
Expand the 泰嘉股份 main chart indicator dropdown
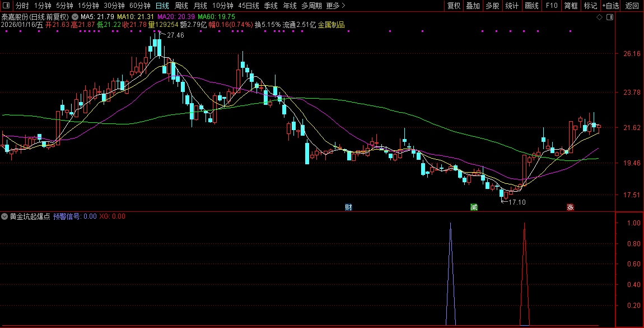pos(76,17)
